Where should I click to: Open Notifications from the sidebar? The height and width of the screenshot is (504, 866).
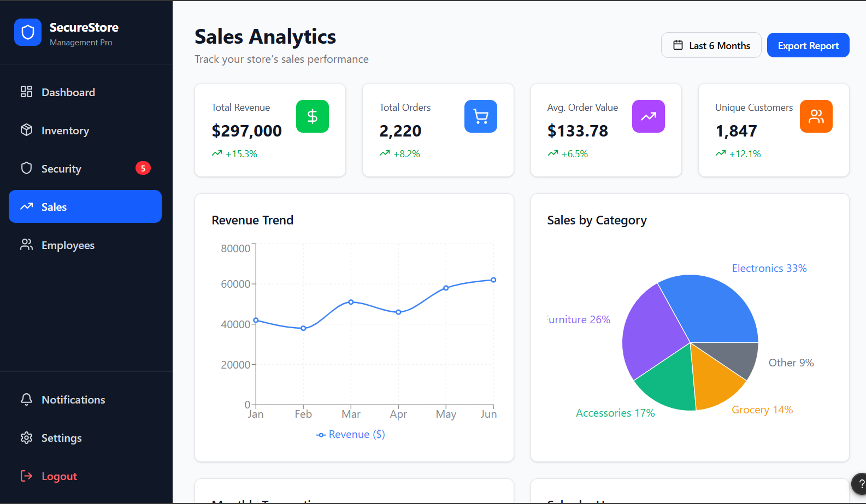(x=85, y=400)
